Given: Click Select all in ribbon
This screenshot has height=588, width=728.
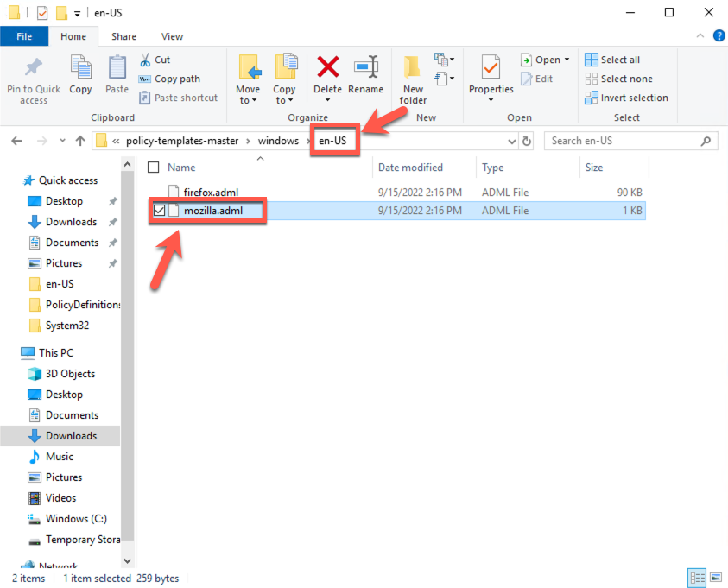Looking at the screenshot, I should click(612, 60).
